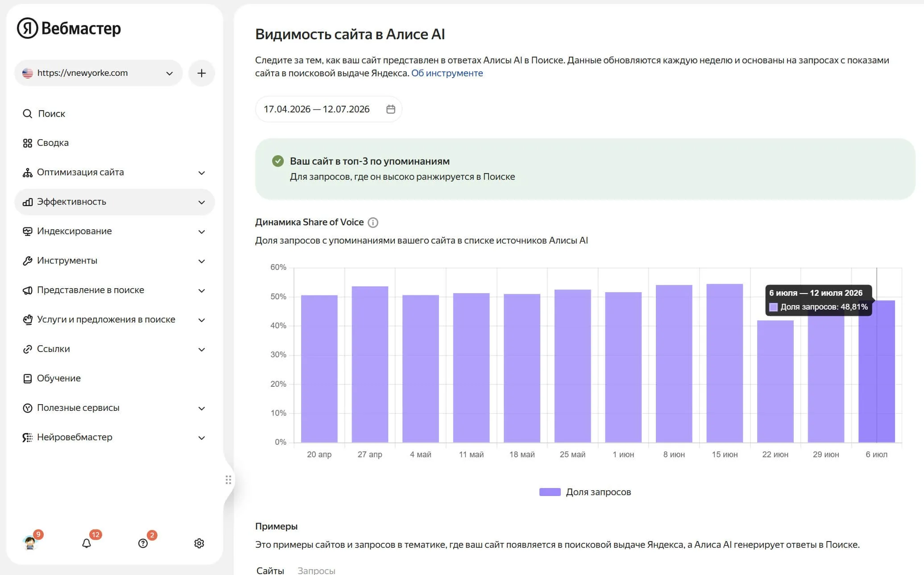Click the Сводка grid icon
924x575 pixels.
(x=27, y=143)
